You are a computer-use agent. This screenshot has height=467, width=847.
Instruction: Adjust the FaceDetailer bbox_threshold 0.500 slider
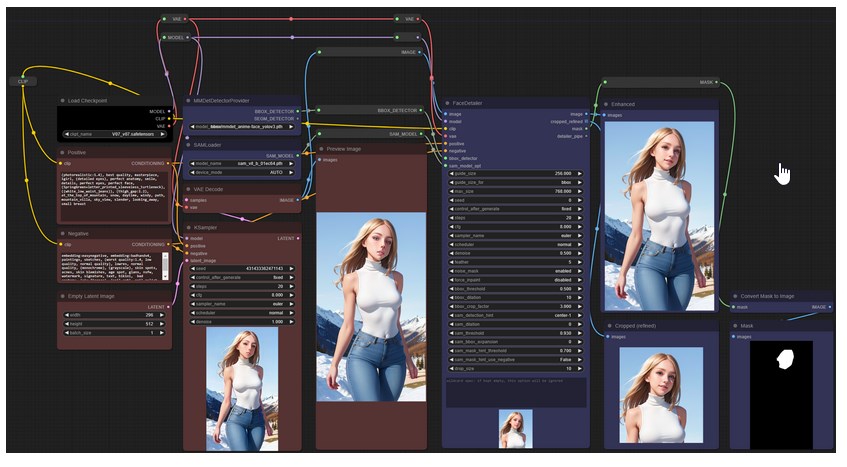coord(516,289)
